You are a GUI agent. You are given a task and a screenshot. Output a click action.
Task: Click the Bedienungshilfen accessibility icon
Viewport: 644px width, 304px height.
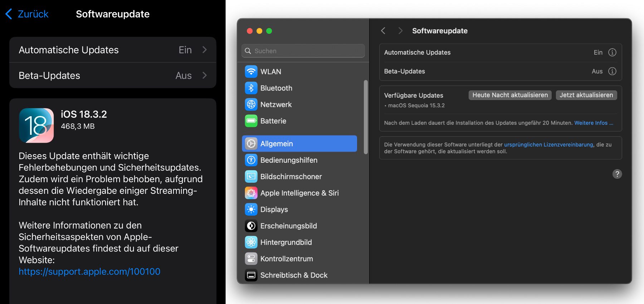coord(251,160)
